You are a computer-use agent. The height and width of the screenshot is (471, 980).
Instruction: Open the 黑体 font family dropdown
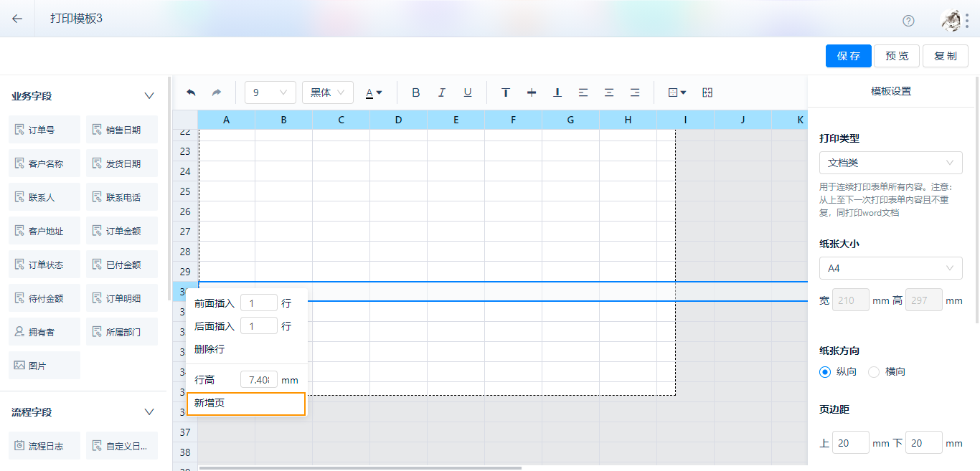click(328, 92)
